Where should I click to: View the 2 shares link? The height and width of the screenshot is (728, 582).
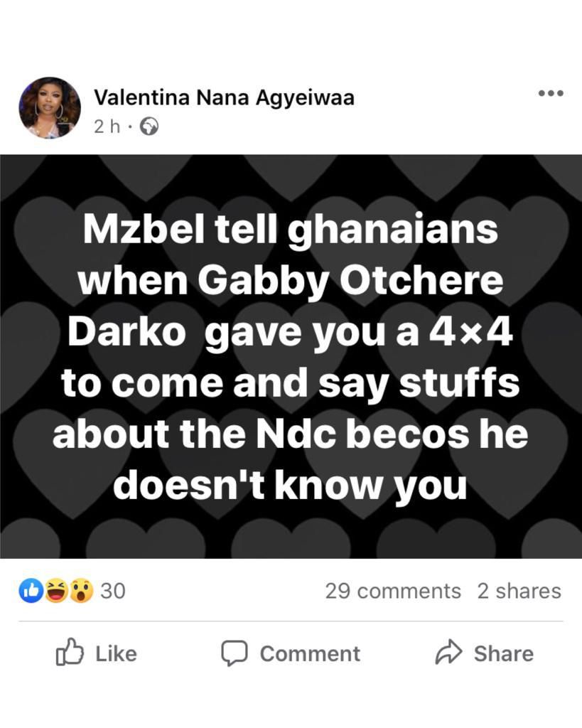(519, 591)
